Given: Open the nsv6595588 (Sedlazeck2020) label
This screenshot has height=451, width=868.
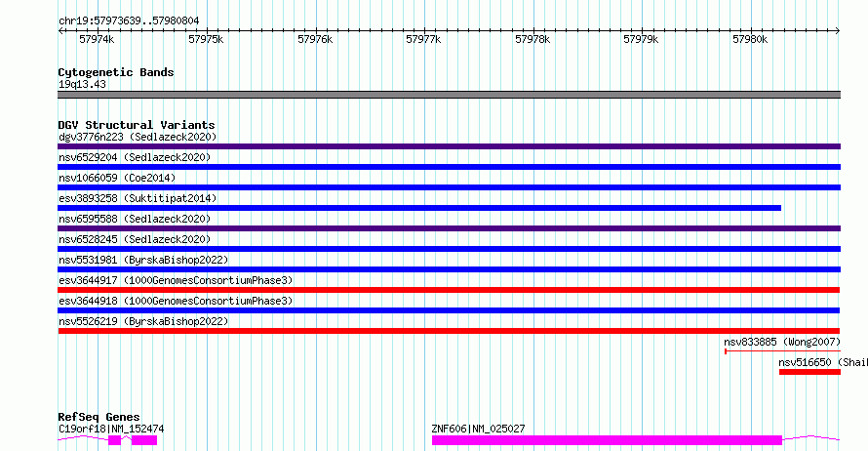Looking at the screenshot, I should (135, 219).
